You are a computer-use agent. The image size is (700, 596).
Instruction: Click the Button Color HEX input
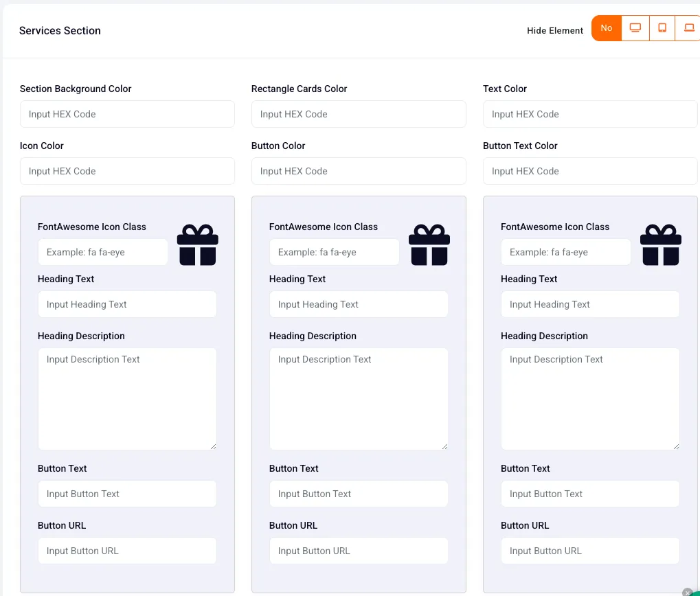[x=359, y=171]
